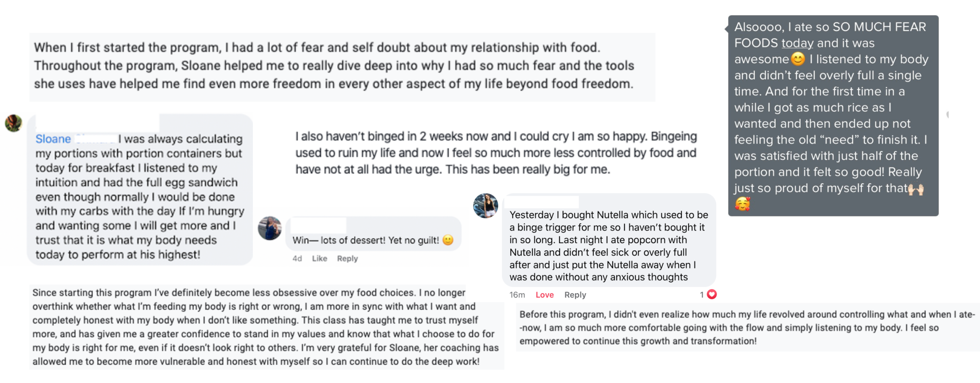The width and height of the screenshot is (980, 383).
Task: Click the smiling emoji after 'awesome'
Action: click(x=798, y=59)
